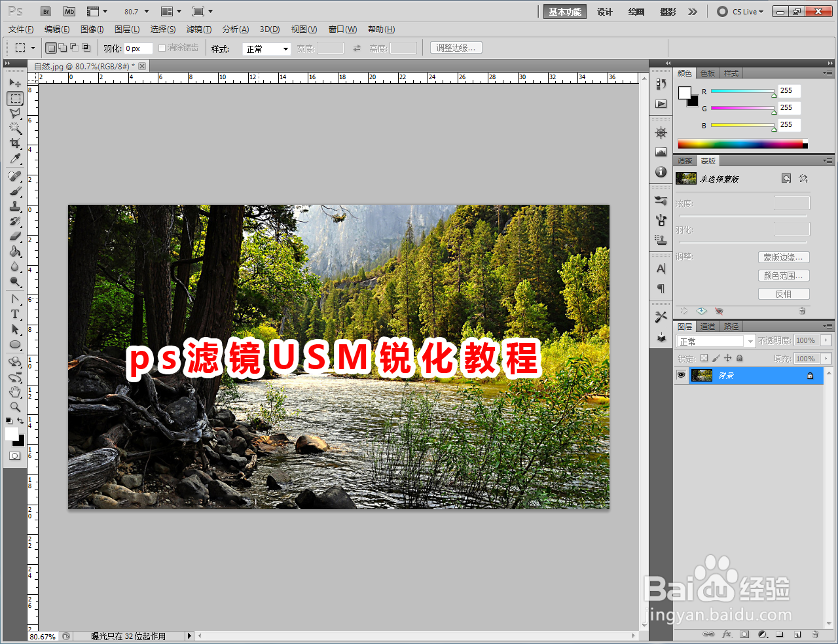This screenshot has height=644, width=838.
Task: Open the layer blending mode dropdown
Action: pyautogui.click(x=714, y=340)
